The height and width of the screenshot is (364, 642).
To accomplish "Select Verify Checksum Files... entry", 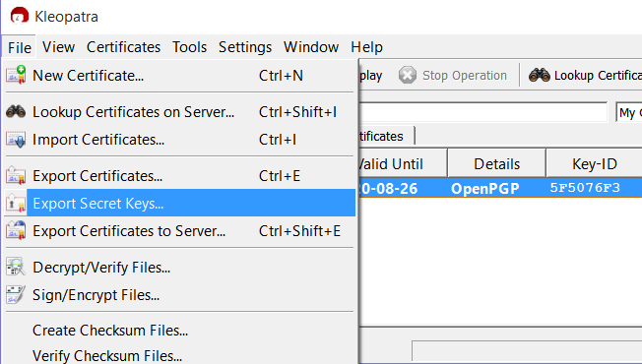I will (180, 355).
